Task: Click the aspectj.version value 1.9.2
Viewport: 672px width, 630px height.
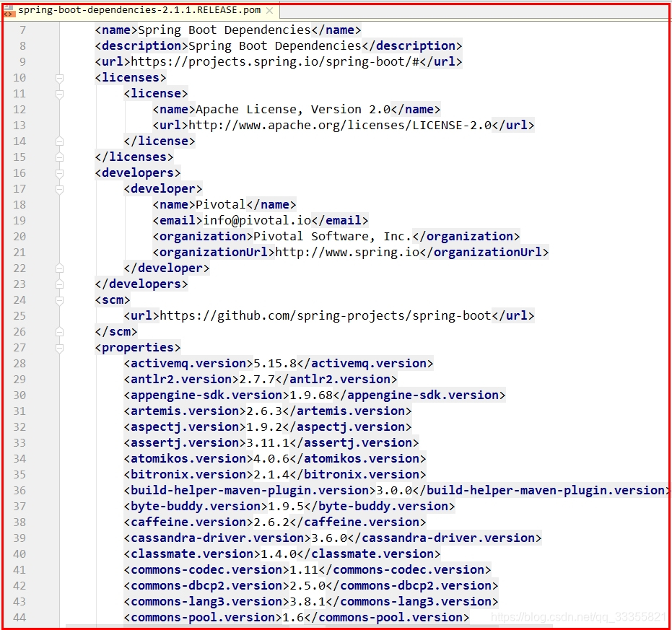Action: coord(264,427)
